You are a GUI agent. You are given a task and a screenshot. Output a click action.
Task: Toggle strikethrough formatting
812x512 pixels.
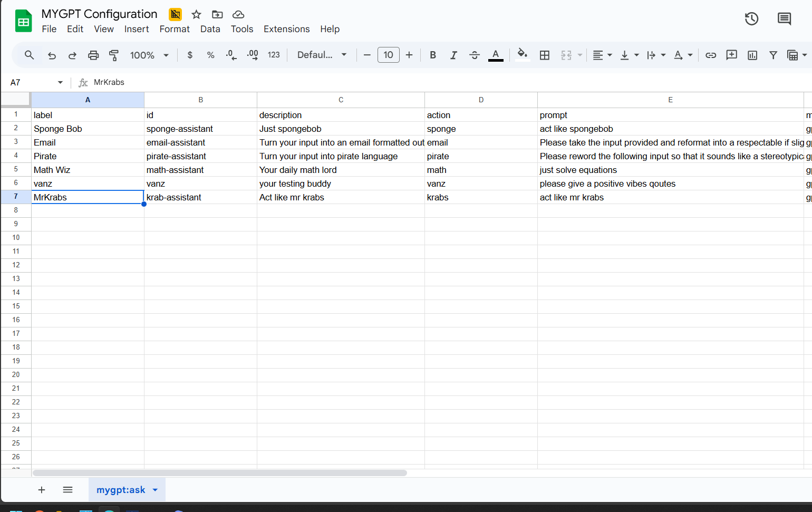pos(475,55)
